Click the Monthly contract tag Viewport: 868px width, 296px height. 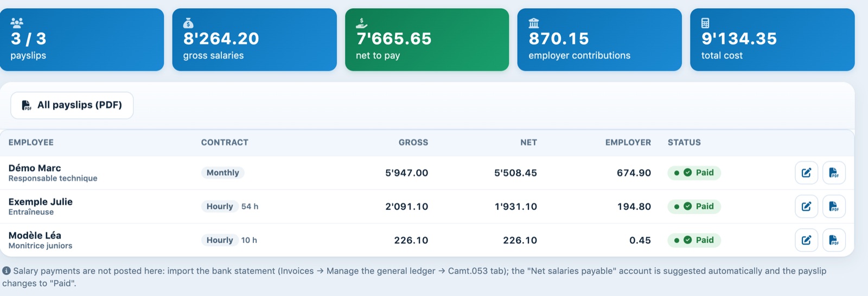pyautogui.click(x=223, y=172)
